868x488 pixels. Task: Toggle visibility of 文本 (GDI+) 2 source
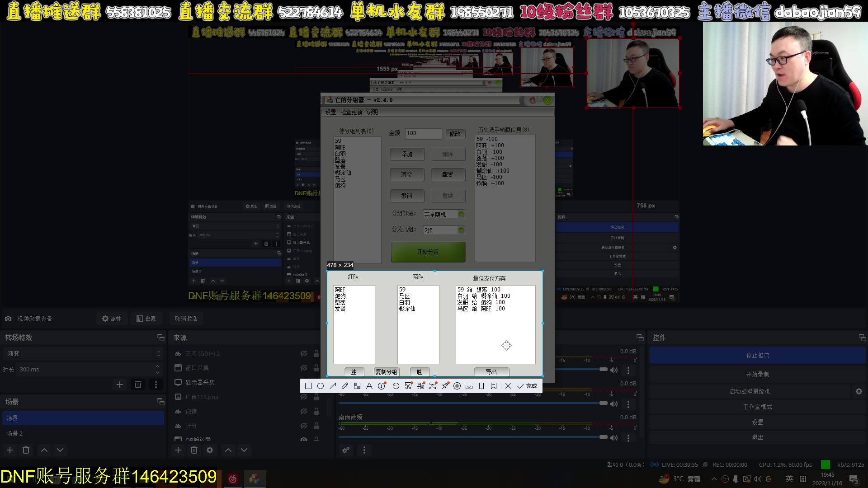pos(304,353)
